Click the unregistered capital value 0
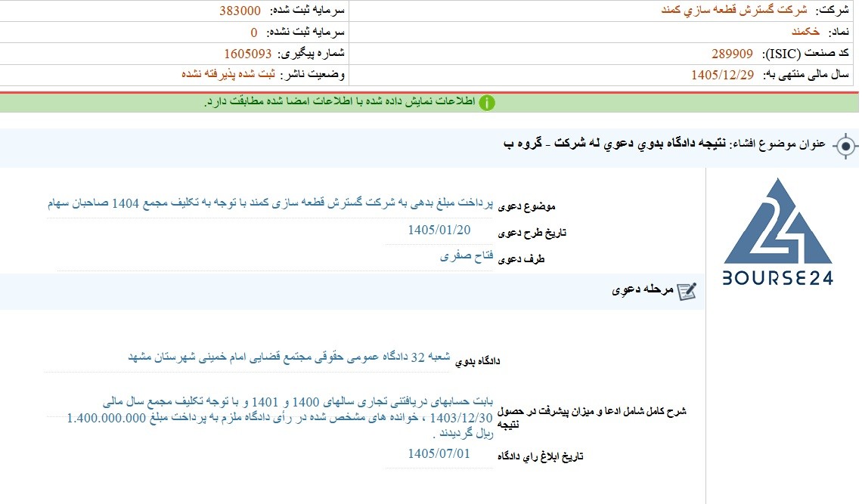The width and height of the screenshot is (862, 504). click(x=253, y=32)
